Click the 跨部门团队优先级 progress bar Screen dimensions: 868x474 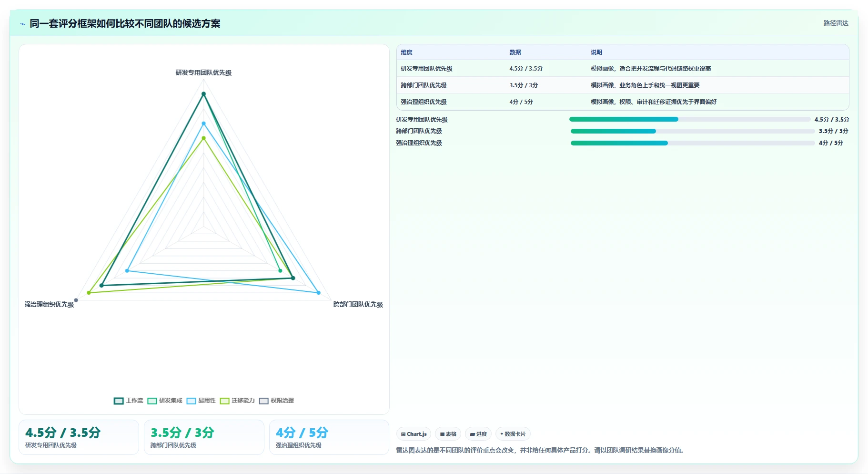pos(693,131)
